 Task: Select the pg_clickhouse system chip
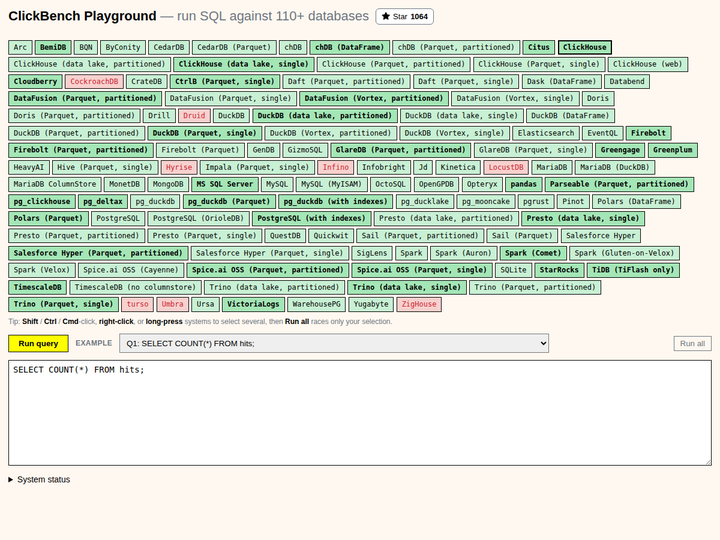pos(42,202)
